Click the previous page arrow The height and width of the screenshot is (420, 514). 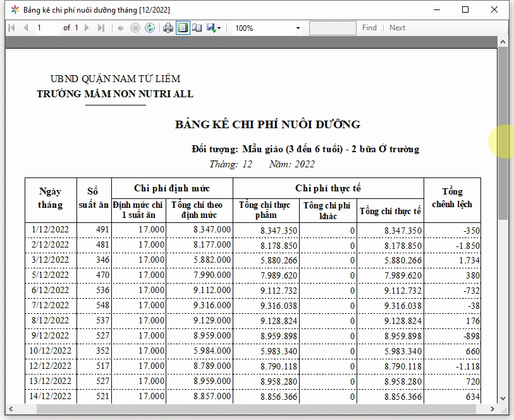click(25, 28)
